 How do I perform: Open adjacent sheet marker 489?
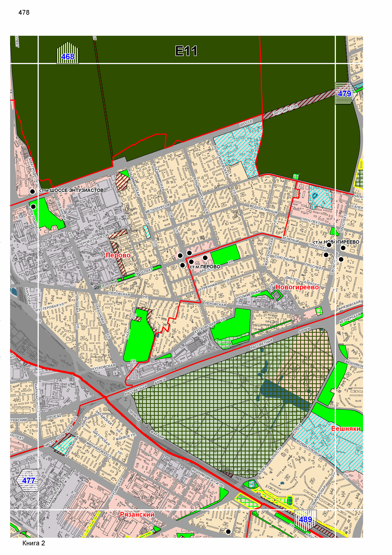[x=305, y=519]
